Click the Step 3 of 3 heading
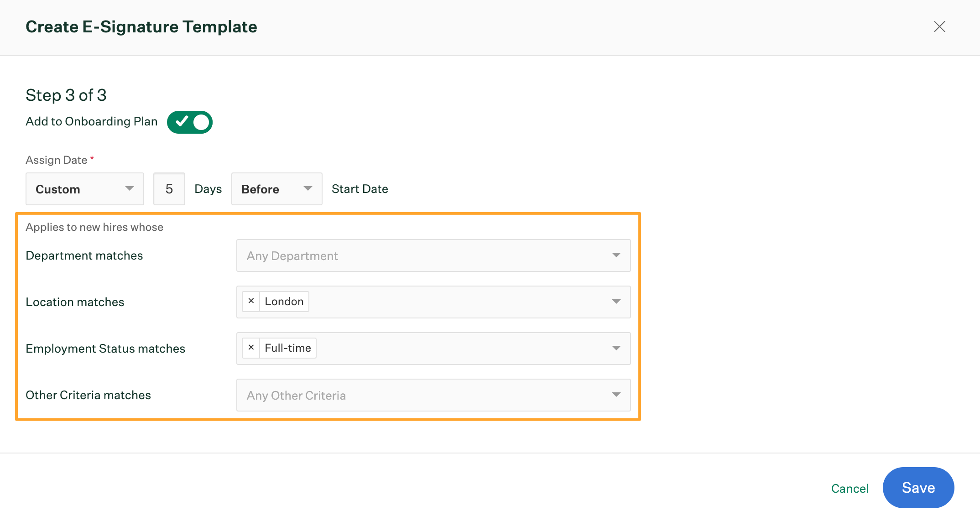This screenshot has width=980, height=521. point(66,95)
